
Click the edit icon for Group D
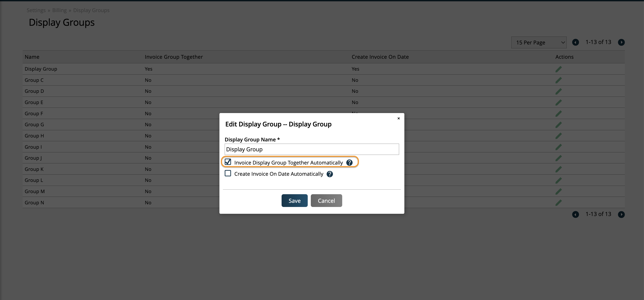coord(559,91)
